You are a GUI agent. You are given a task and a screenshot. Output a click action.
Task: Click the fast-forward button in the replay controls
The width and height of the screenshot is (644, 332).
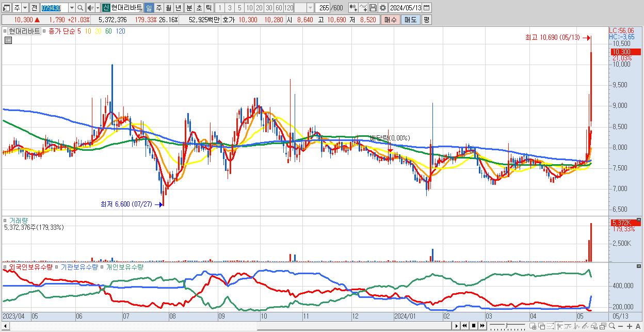[482, 326]
